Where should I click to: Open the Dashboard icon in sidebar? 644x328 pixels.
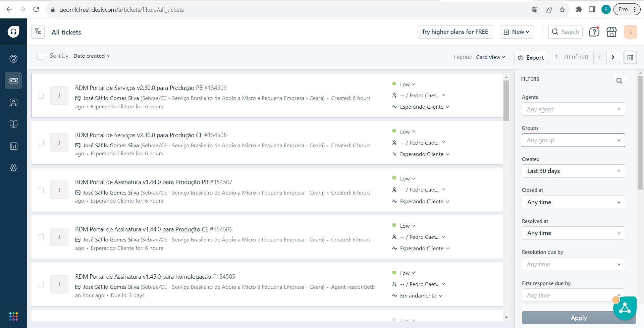[x=13, y=59]
